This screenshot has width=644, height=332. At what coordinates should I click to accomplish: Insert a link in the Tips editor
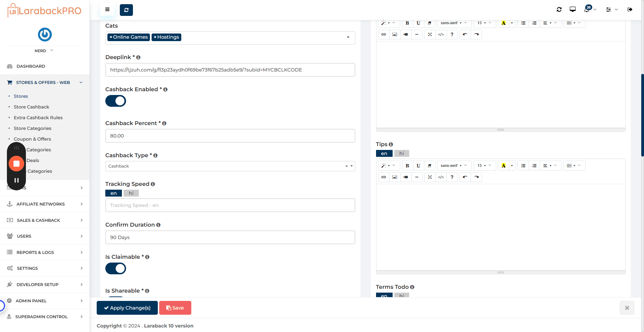pos(384,177)
